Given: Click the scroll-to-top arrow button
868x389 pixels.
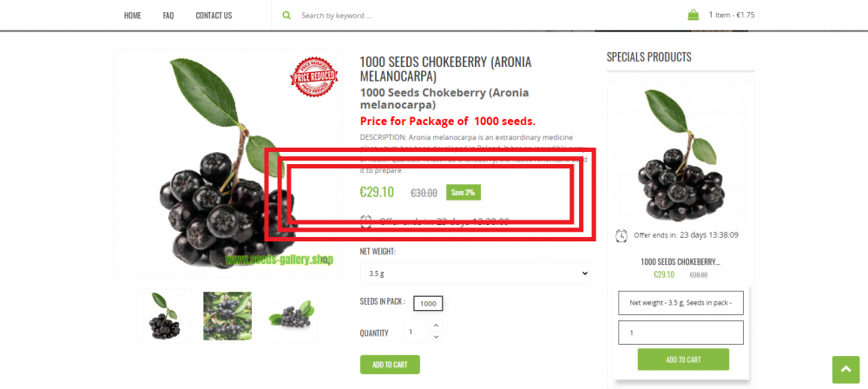Looking at the screenshot, I should [845, 370].
